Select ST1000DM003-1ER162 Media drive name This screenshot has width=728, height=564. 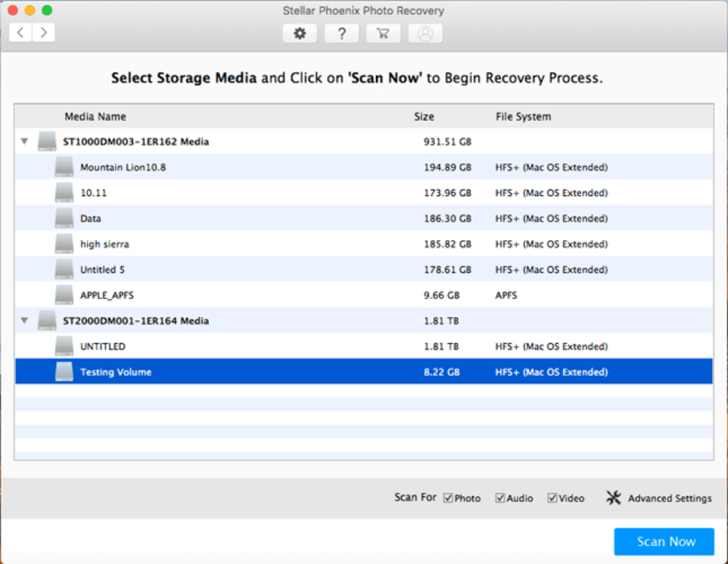click(x=136, y=141)
